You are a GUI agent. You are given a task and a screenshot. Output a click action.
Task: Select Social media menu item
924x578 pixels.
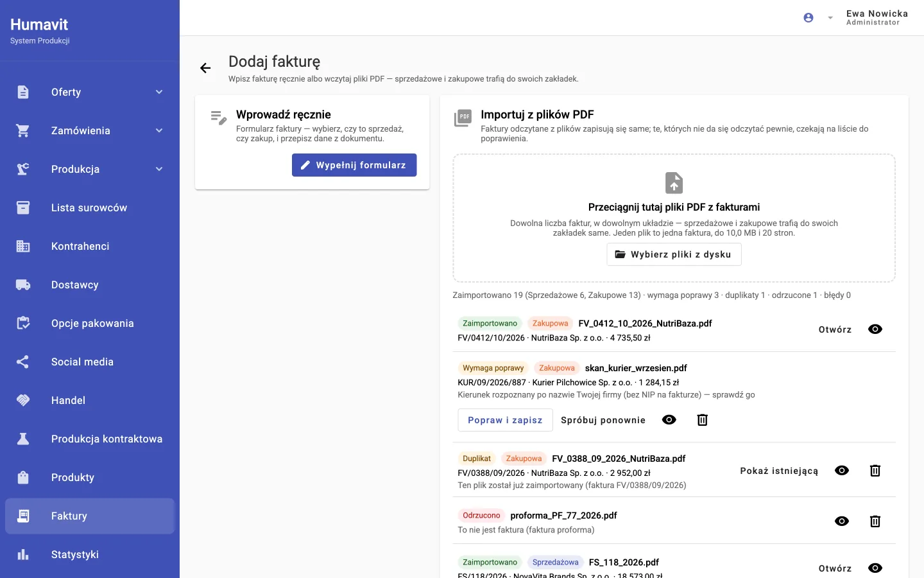click(90, 362)
